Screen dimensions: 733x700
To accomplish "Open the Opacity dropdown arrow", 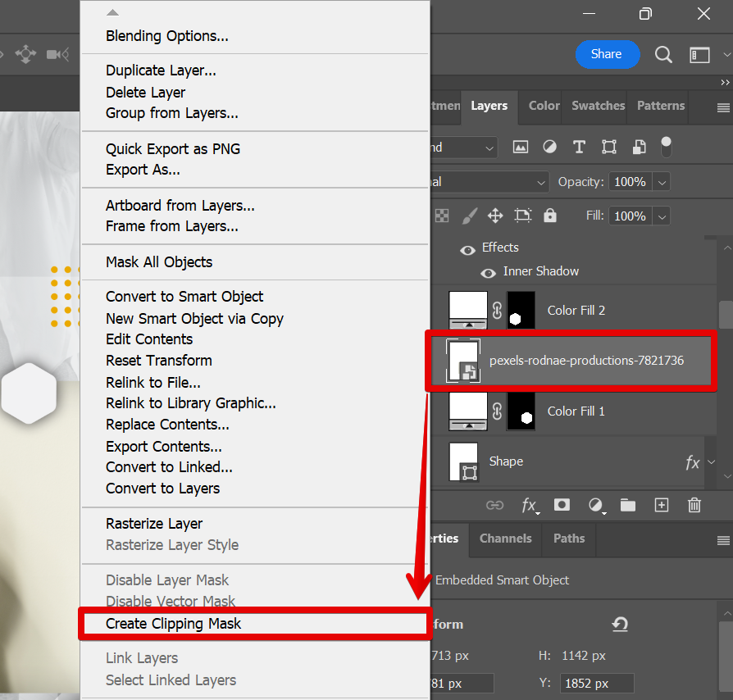I will [662, 182].
